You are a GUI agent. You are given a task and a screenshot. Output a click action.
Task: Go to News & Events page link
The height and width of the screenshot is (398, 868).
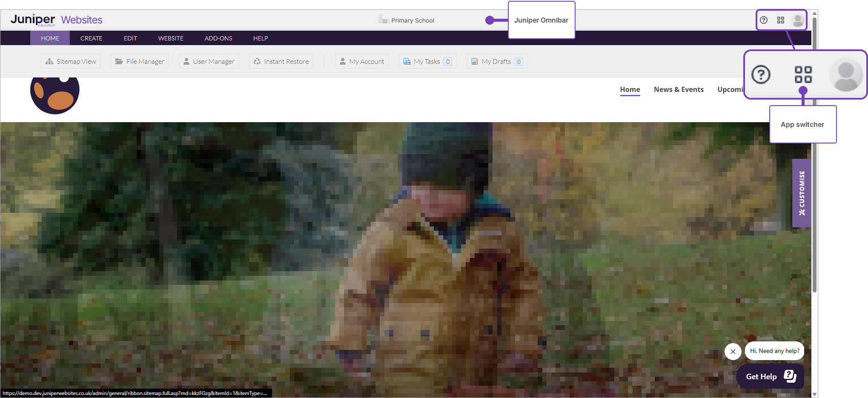pos(679,89)
